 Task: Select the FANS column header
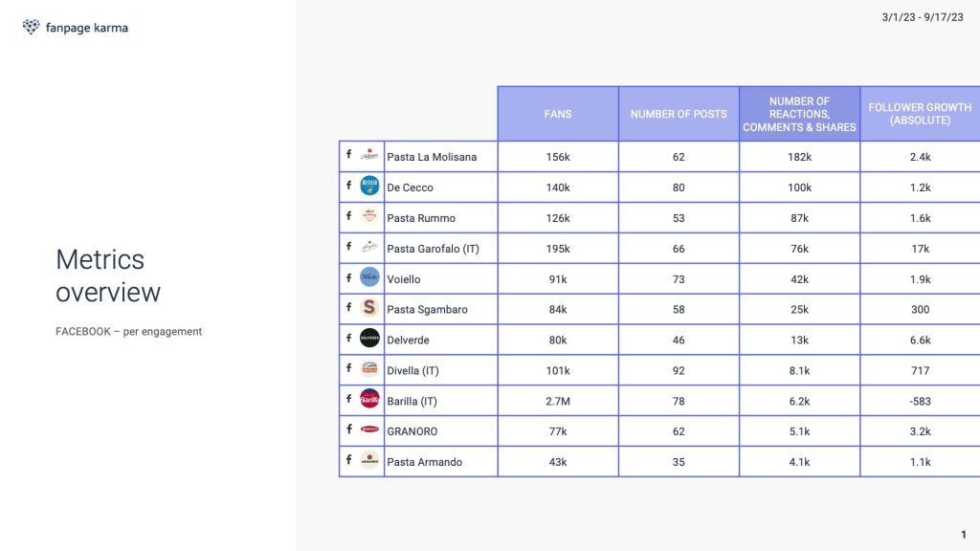[558, 114]
